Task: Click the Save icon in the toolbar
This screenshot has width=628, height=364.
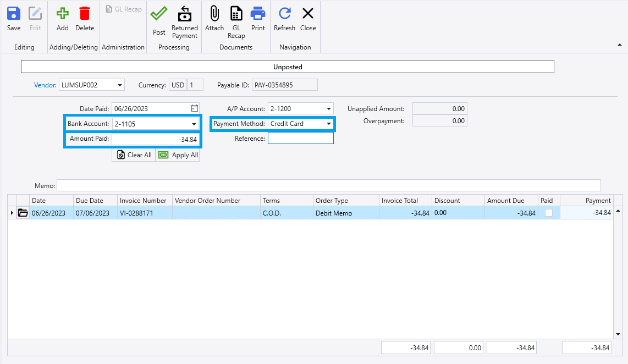Action: click(14, 14)
